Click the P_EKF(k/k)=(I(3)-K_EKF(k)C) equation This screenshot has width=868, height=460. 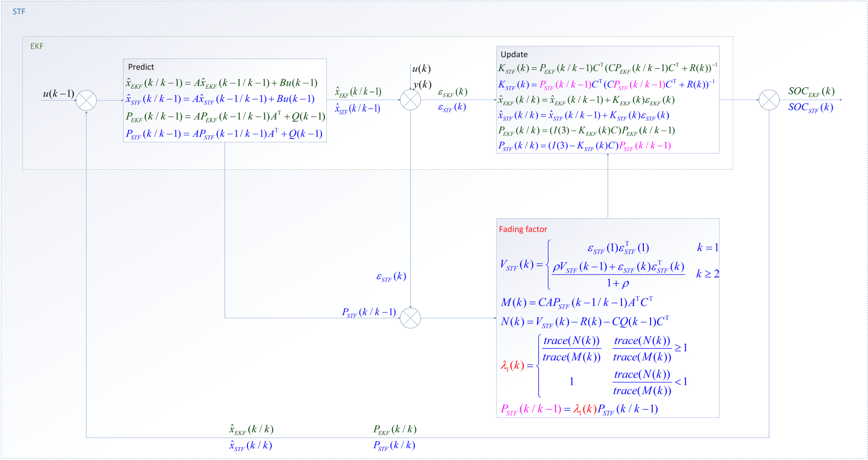click(587, 131)
